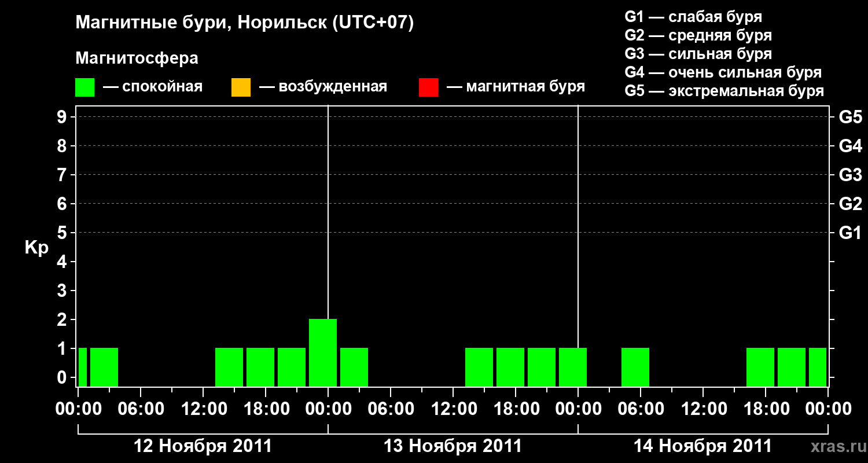Select the 'G4 — очень сильная буря' legend line
The height and width of the screenshot is (463, 868).
(723, 72)
